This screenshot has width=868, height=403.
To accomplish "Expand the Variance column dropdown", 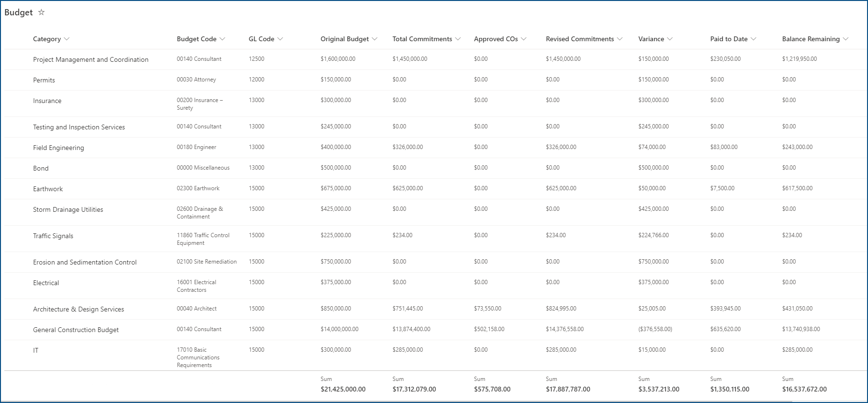I will click(x=670, y=39).
